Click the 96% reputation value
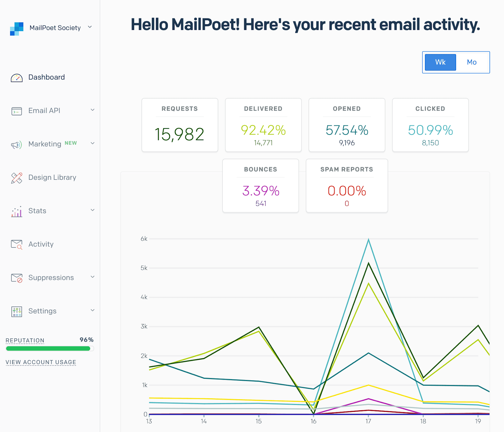 click(x=87, y=340)
